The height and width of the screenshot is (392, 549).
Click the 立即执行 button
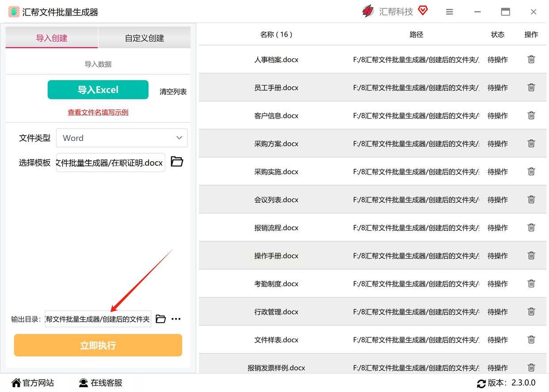[x=98, y=345]
